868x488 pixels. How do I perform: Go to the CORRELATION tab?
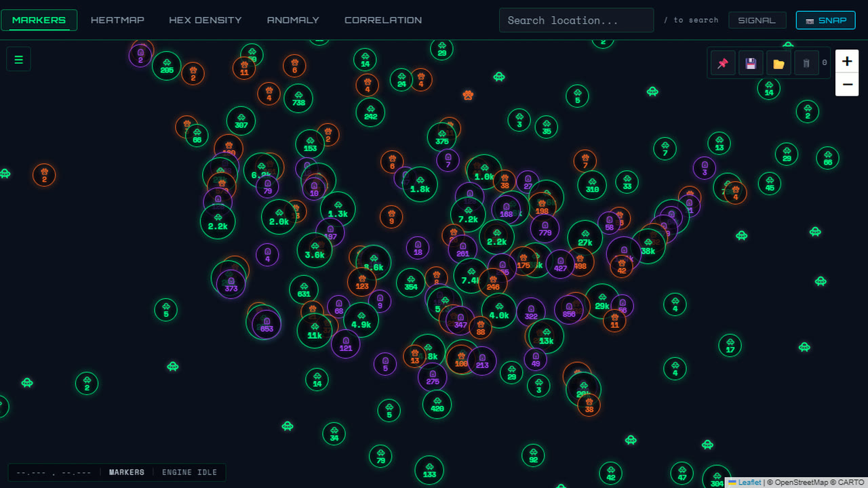[x=383, y=20]
